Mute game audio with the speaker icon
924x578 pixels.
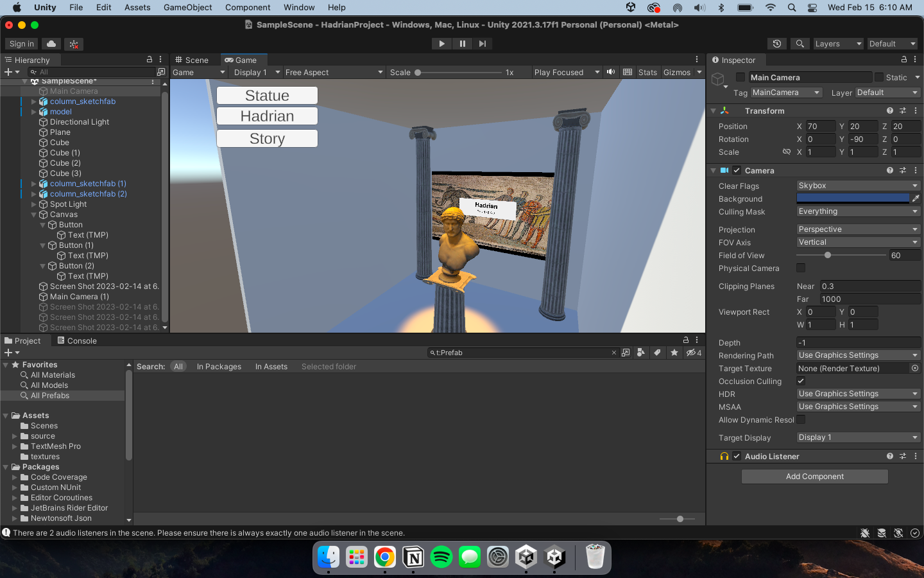611,72
